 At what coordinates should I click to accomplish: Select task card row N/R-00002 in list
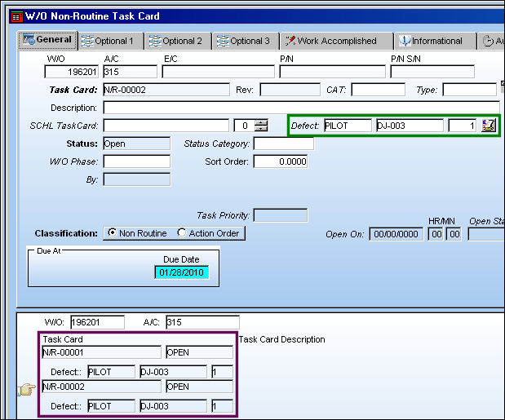click(101, 387)
